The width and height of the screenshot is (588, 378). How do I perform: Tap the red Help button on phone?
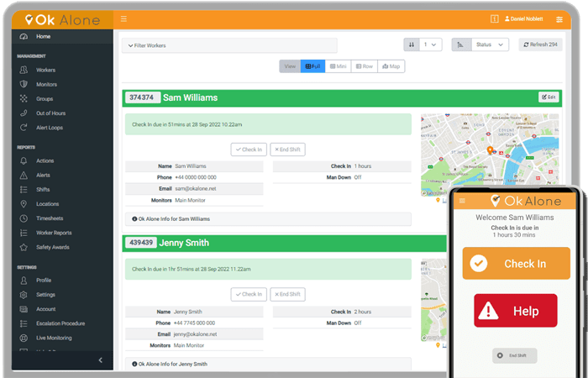pos(516,311)
